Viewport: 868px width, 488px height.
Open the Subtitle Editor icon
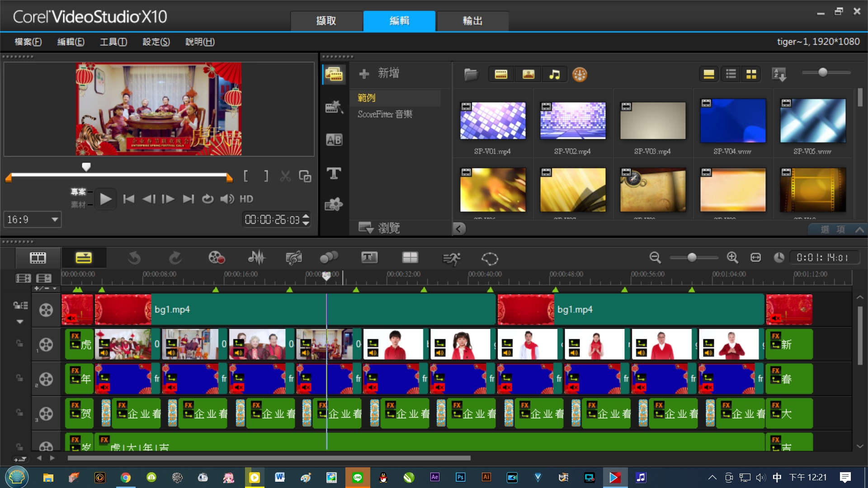pos(369,258)
